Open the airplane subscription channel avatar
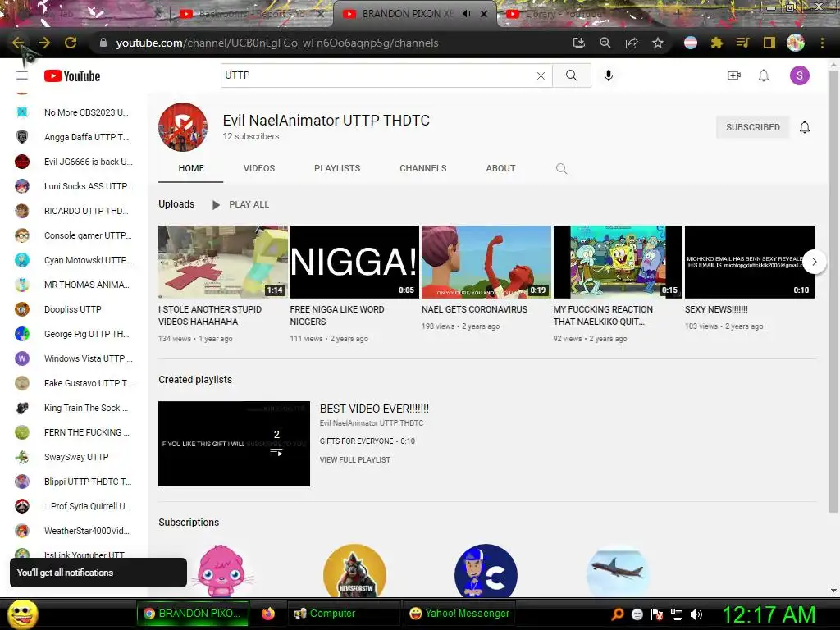 tap(618, 571)
